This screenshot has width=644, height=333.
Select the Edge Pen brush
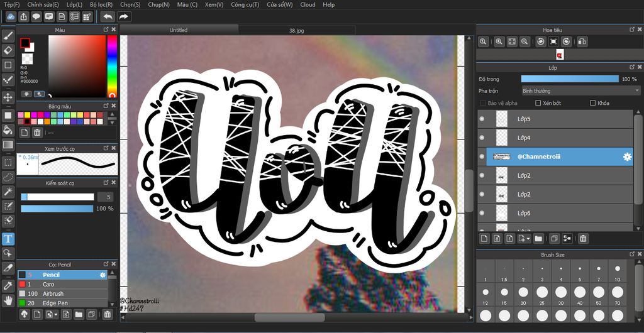62,303
